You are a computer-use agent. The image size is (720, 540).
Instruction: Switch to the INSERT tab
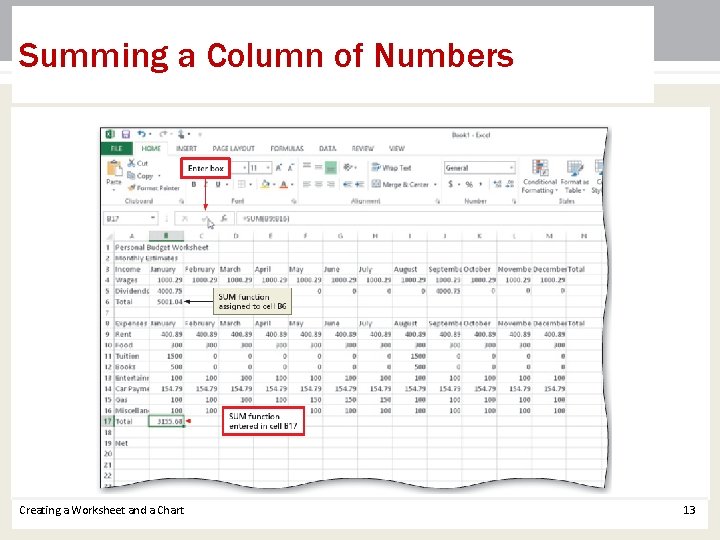186,148
